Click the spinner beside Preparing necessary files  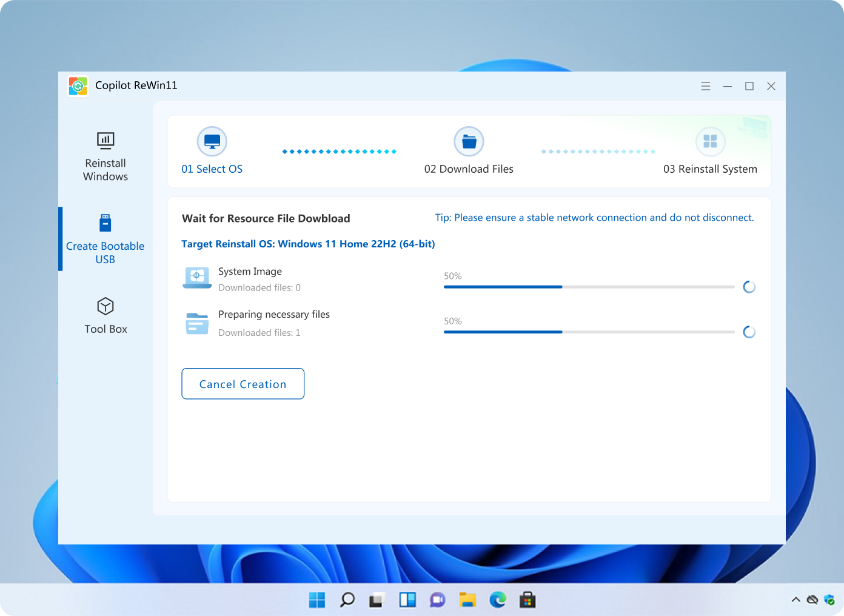(x=749, y=332)
